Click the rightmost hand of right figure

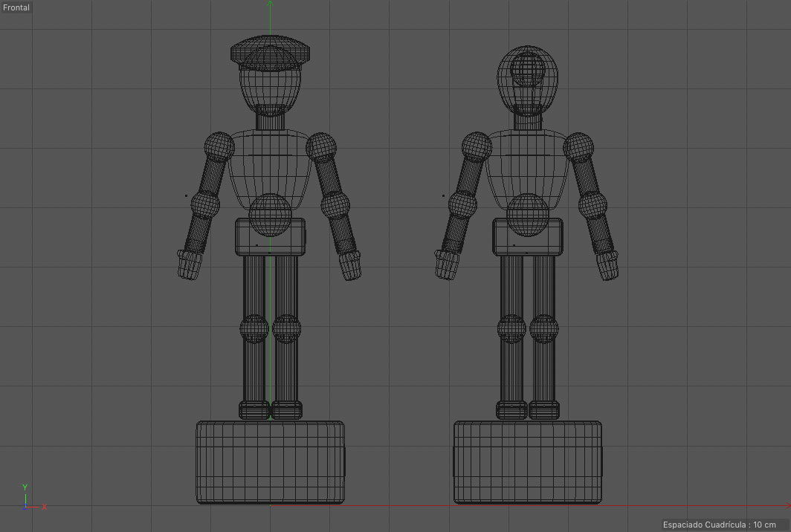point(607,265)
